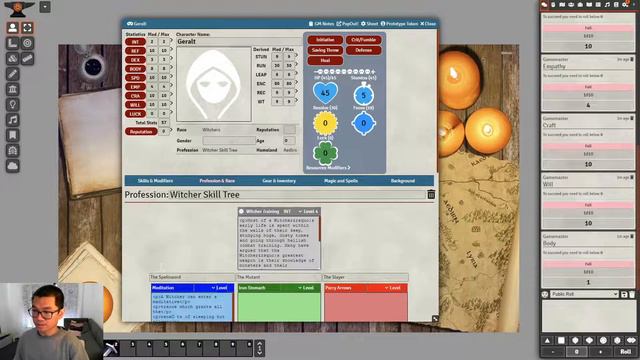Click the Reputation roll button
Viewport: 640px width, 360px height.
point(141,131)
